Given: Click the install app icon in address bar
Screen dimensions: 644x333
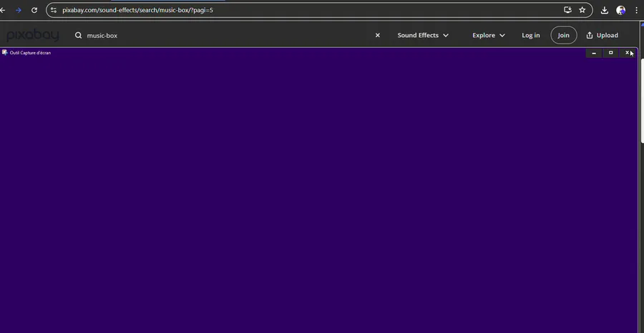Looking at the screenshot, I should coord(567,10).
